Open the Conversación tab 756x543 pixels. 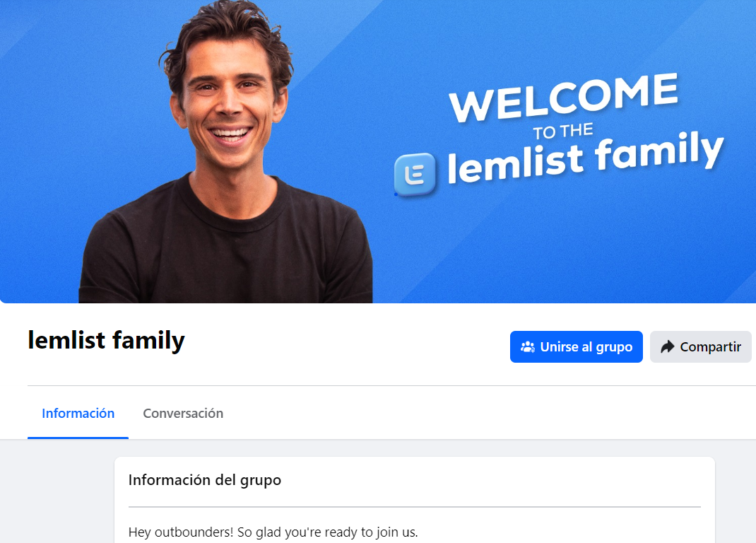[x=183, y=413]
